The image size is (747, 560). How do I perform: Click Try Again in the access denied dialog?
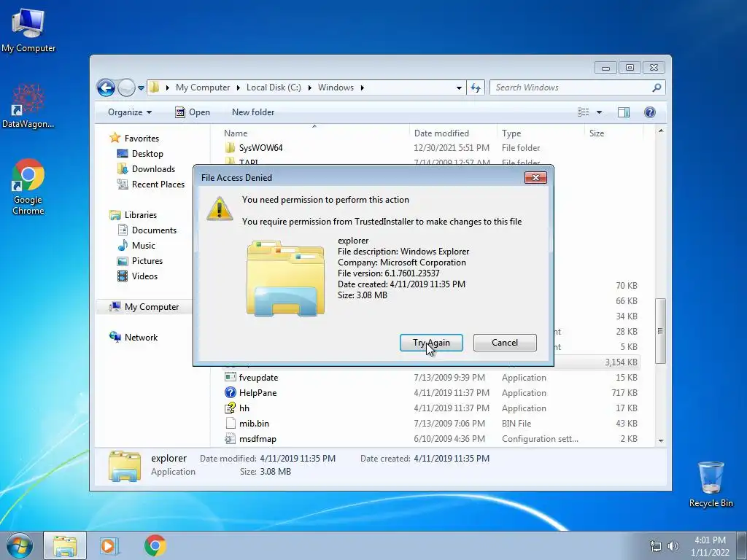pyautogui.click(x=431, y=343)
